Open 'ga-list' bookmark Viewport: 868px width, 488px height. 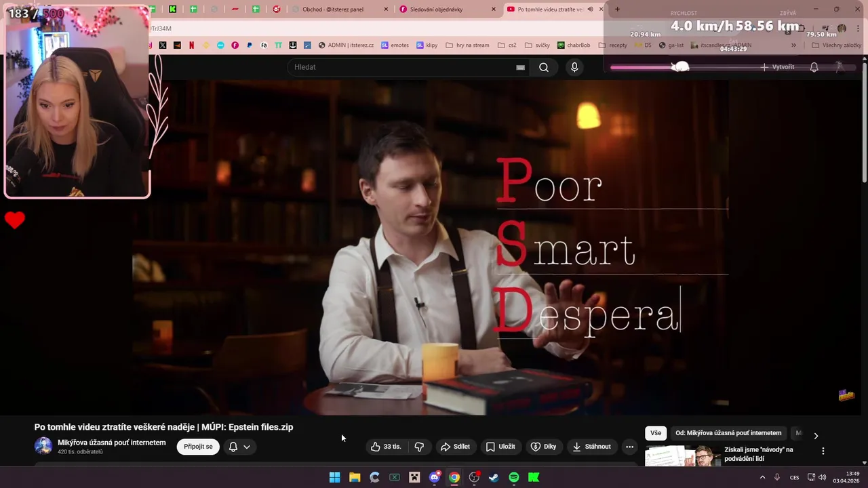671,45
